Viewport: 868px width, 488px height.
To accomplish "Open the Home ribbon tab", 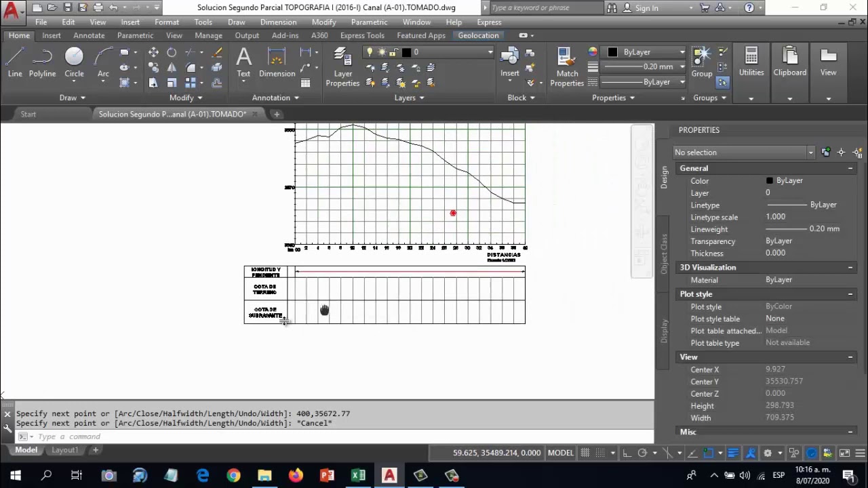I will 19,35.
